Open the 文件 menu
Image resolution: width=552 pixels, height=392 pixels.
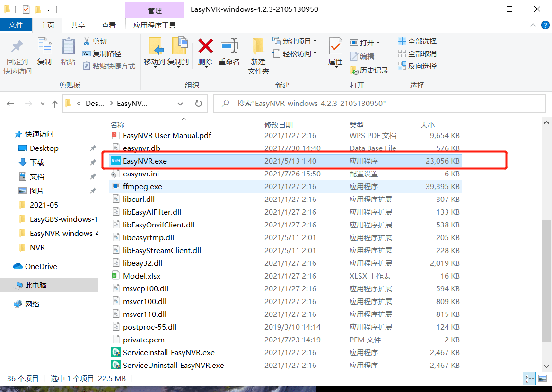[16, 25]
